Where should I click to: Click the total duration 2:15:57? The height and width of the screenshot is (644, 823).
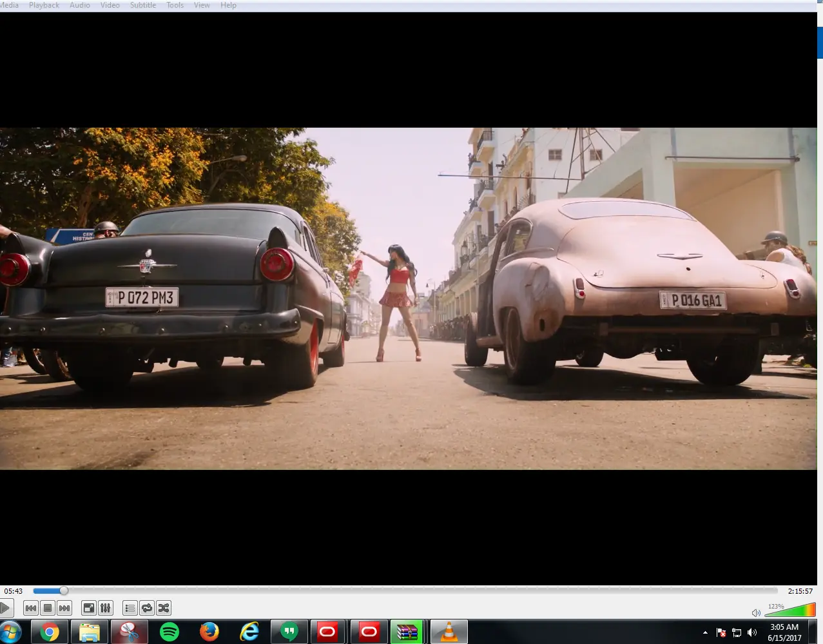(800, 591)
